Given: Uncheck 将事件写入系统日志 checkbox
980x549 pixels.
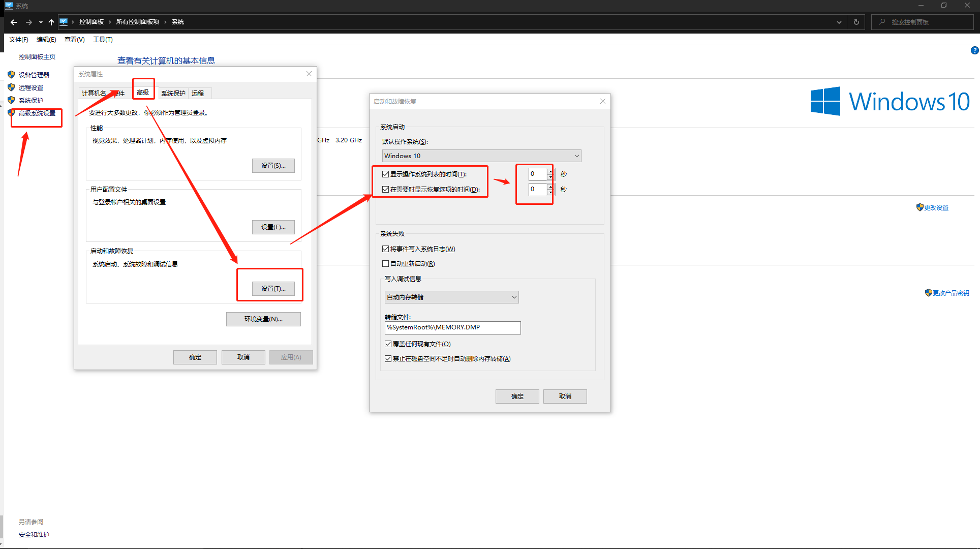Looking at the screenshot, I should pyautogui.click(x=386, y=249).
